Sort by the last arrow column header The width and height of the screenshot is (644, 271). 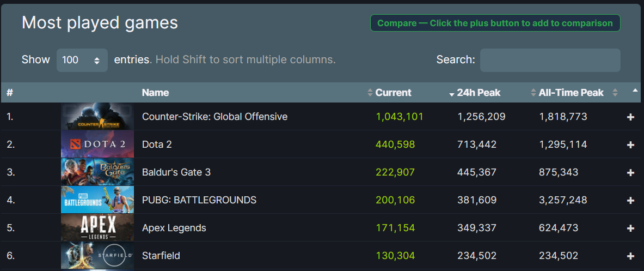pyautogui.click(x=635, y=90)
